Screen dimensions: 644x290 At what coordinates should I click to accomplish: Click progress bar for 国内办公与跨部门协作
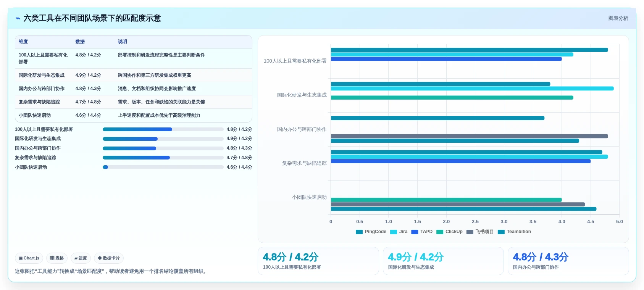(163, 148)
